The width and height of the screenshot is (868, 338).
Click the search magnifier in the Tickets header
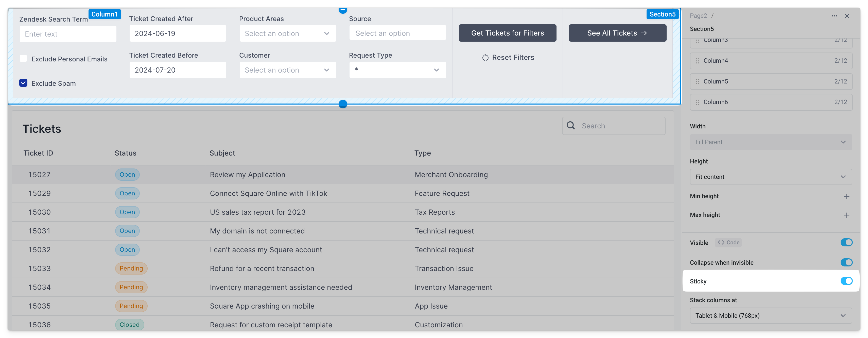coord(570,125)
